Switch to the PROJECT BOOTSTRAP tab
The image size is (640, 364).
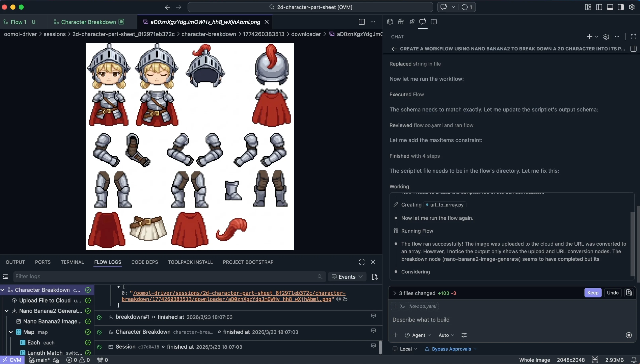coord(248,262)
